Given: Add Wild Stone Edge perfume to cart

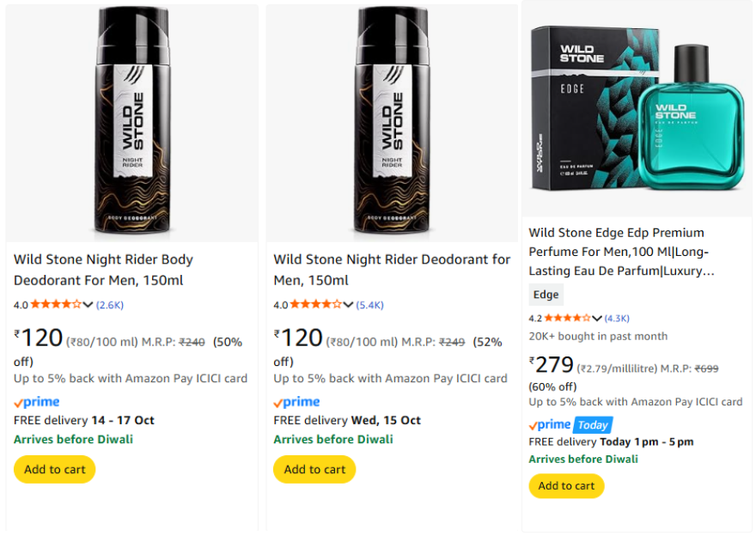Looking at the screenshot, I should pos(566,485).
